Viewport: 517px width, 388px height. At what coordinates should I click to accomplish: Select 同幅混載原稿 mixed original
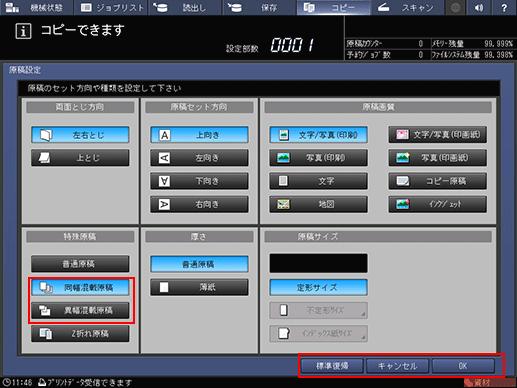[x=80, y=287]
